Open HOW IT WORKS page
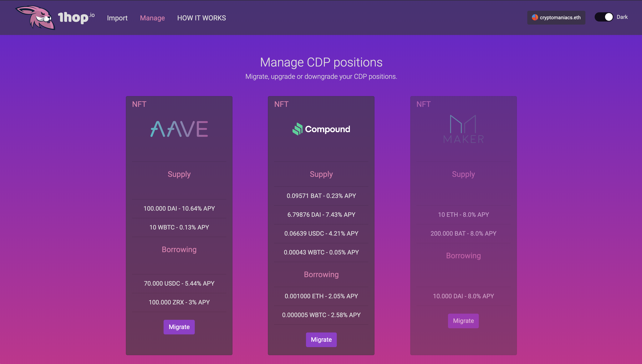This screenshot has width=642, height=364. coord(201,18)
